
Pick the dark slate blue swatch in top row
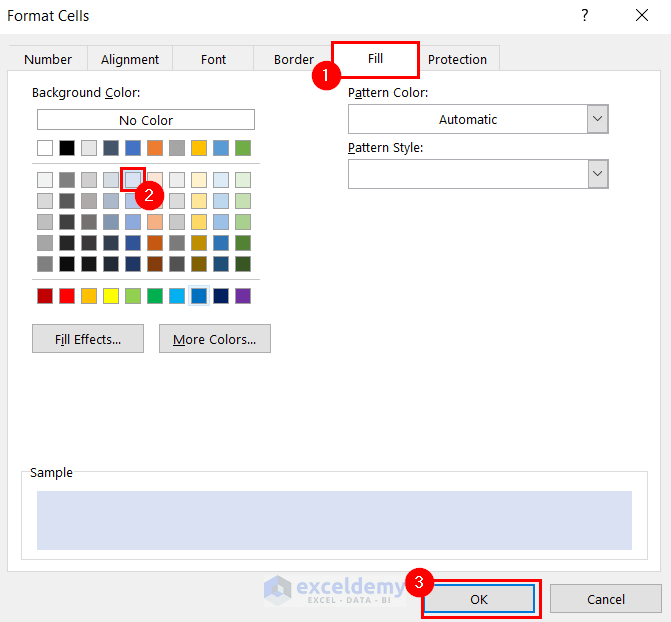click(x=111, y=148)
